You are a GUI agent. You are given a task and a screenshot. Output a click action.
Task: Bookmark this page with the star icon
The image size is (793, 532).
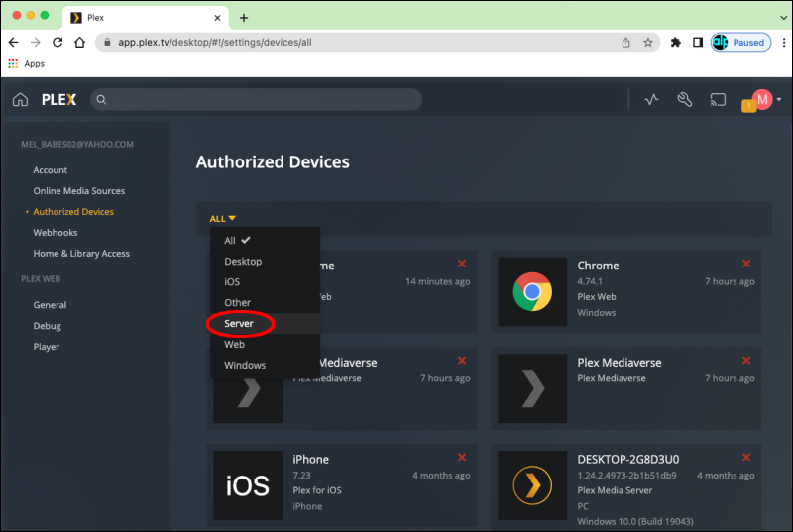[x=648, y=43]
